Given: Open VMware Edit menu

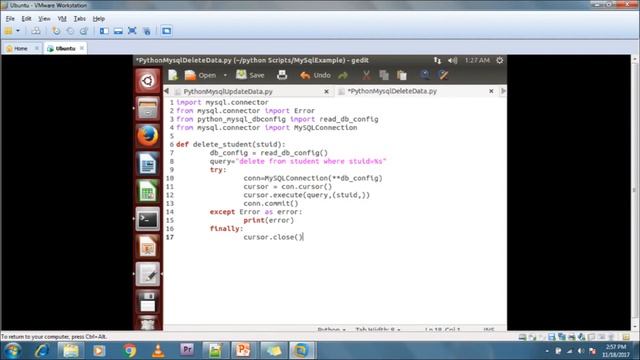Looking at the screenshot, I should [27, 19].
